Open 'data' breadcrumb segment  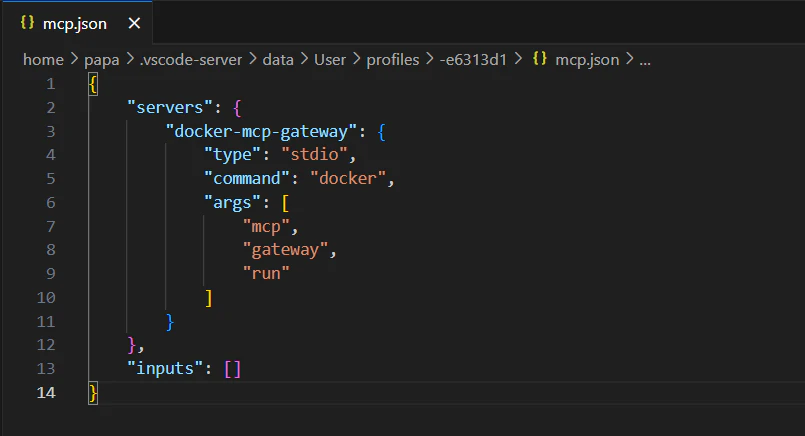click(x=278, y=60)
